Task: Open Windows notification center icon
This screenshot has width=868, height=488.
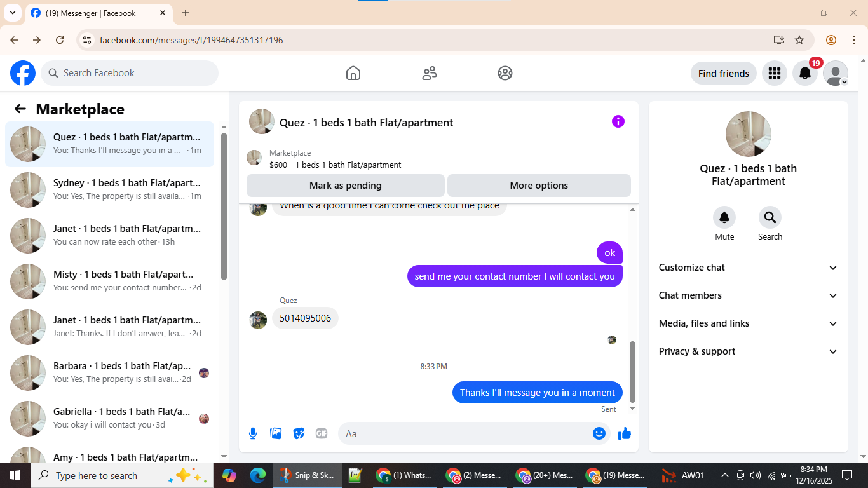Action: pyautogui.click(x=847, y=475)
